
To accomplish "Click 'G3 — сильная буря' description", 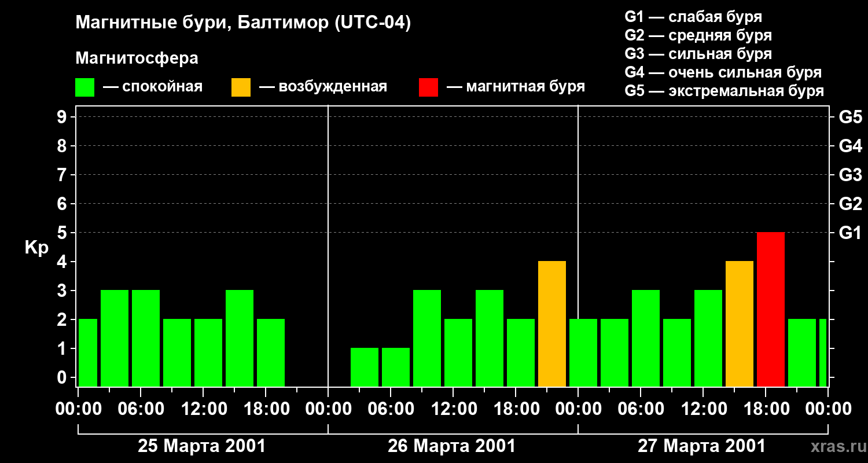I will click(x=698, y=54).
